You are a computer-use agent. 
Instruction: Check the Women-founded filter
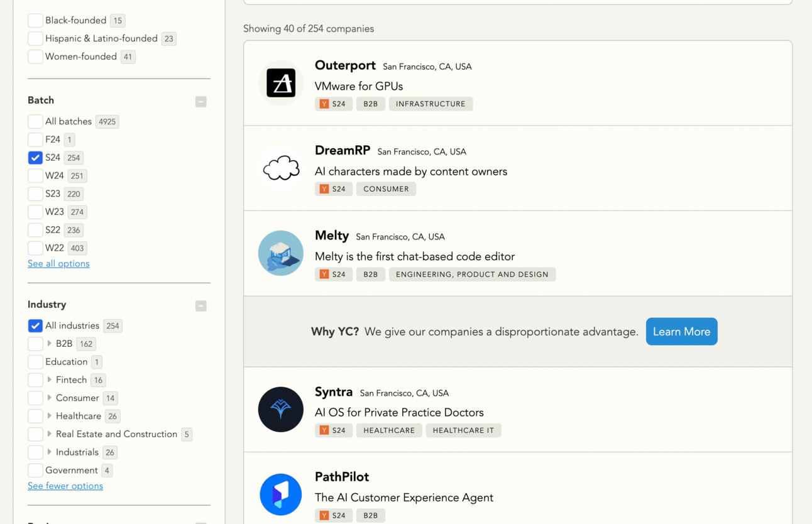[x=35, y=57]
